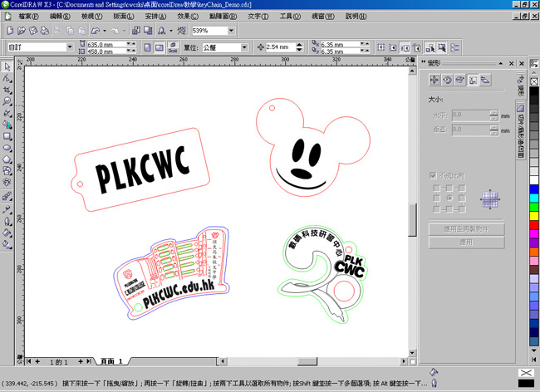Open the Scale and Mirror transform tab
Screen dimensions: 540x392
[459, 80]
